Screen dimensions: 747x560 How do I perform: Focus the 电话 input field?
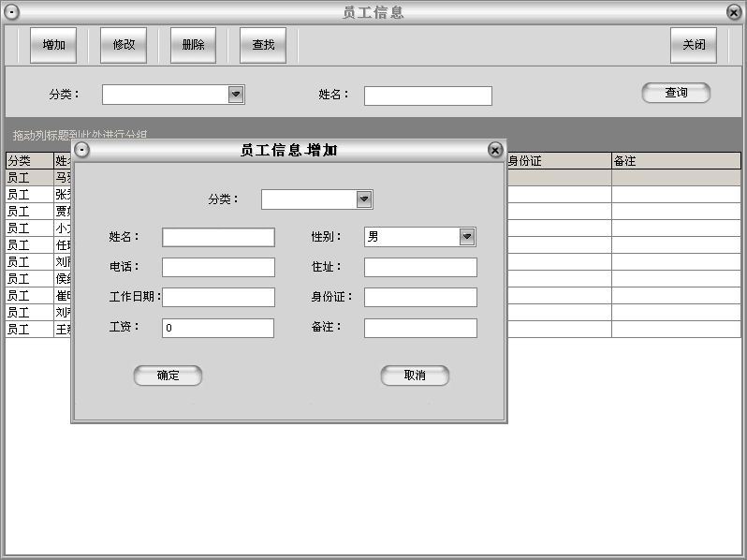pyautogui.click(x=218, y=268)
